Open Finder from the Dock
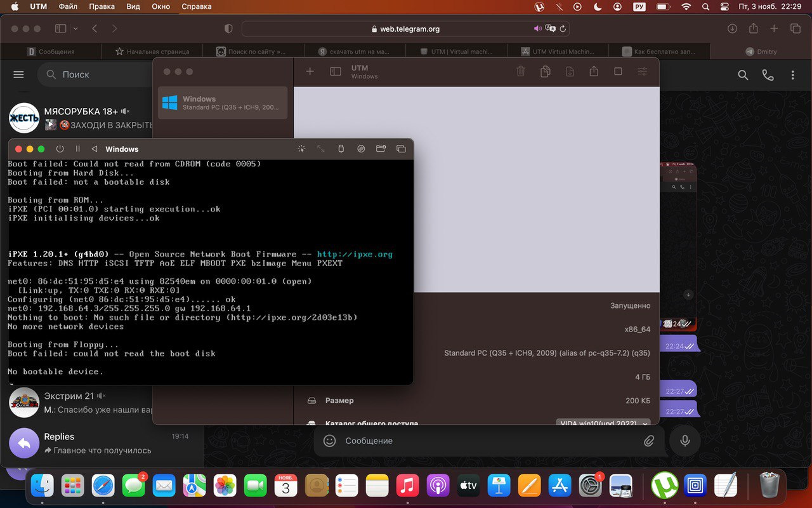Viewport: 812px width, 508px height. 43,486
